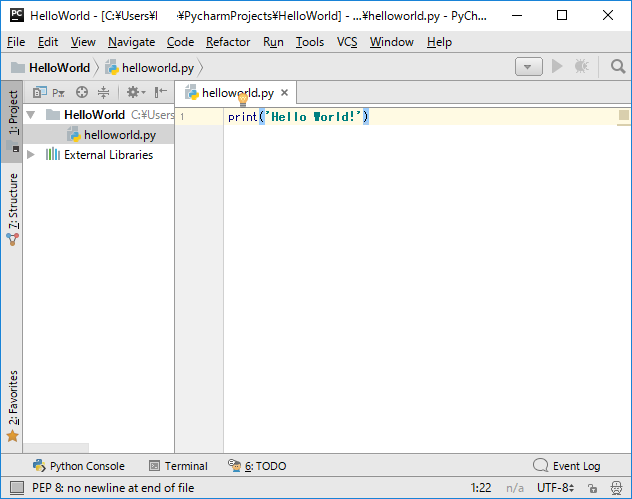Toggle read-only lock icon in status bar
632x499 pixels.
pyautogui.click(x=592, y=488)
